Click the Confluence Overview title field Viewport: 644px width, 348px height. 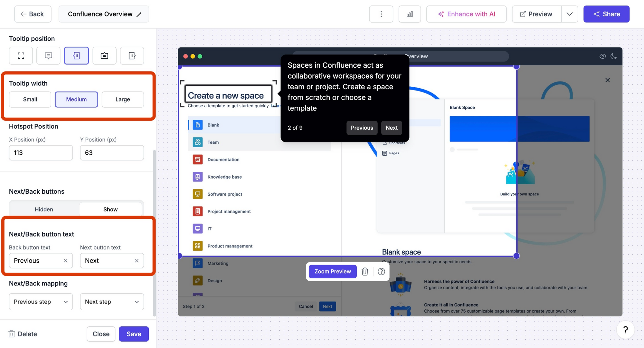coord(104,14)
